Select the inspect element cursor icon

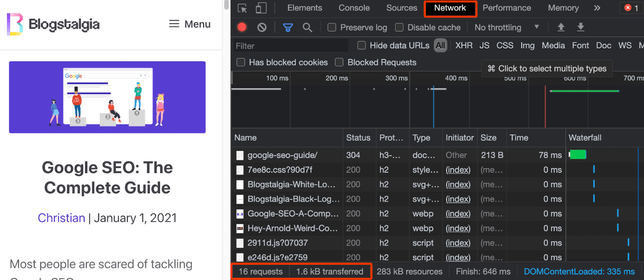point(242,8)
